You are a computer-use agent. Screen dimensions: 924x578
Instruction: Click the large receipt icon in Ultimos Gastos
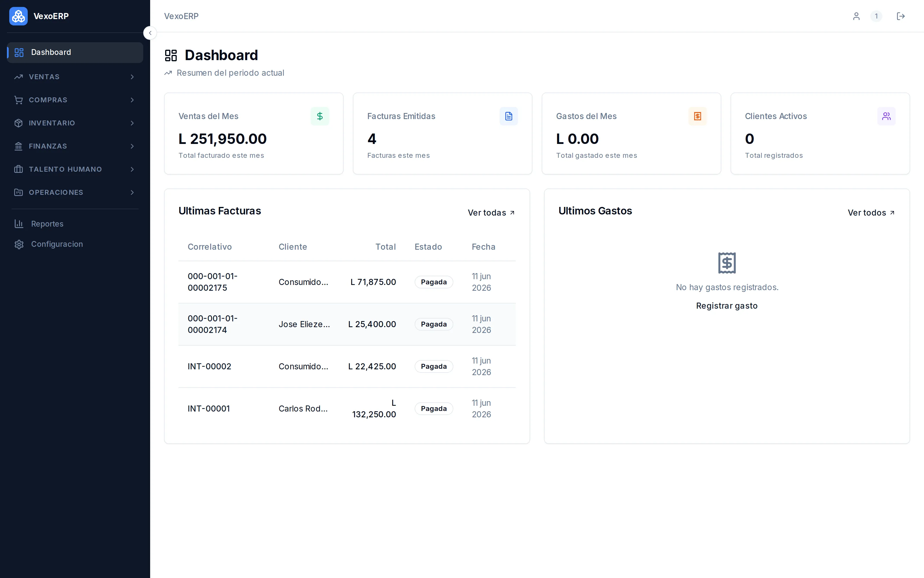coord(726,263)
